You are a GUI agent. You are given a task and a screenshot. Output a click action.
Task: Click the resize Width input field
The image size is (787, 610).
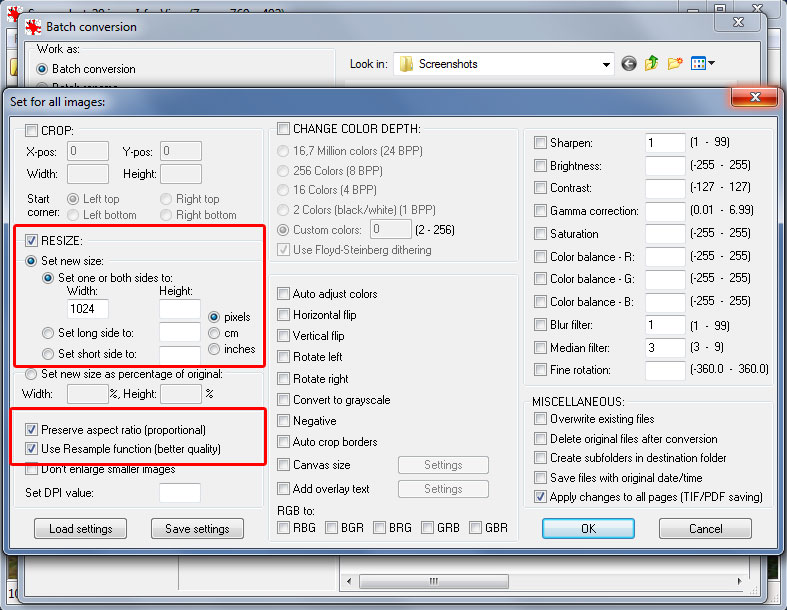tap(88, 309)
